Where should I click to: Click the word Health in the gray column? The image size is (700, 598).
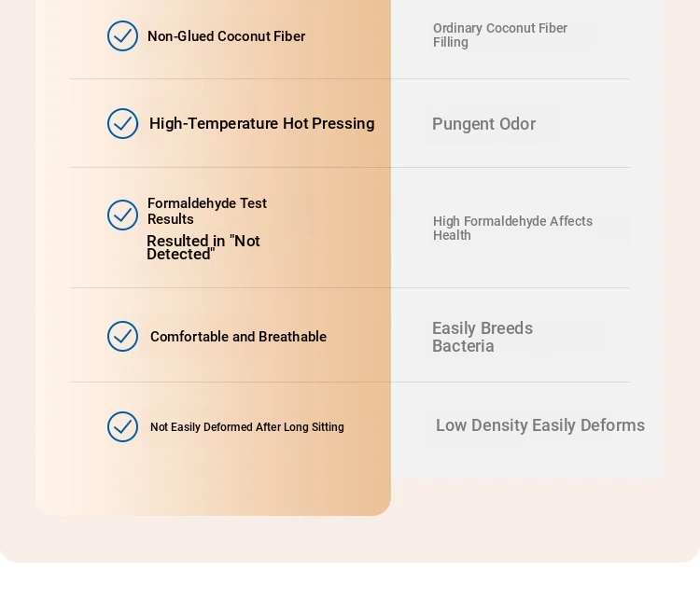452,235
